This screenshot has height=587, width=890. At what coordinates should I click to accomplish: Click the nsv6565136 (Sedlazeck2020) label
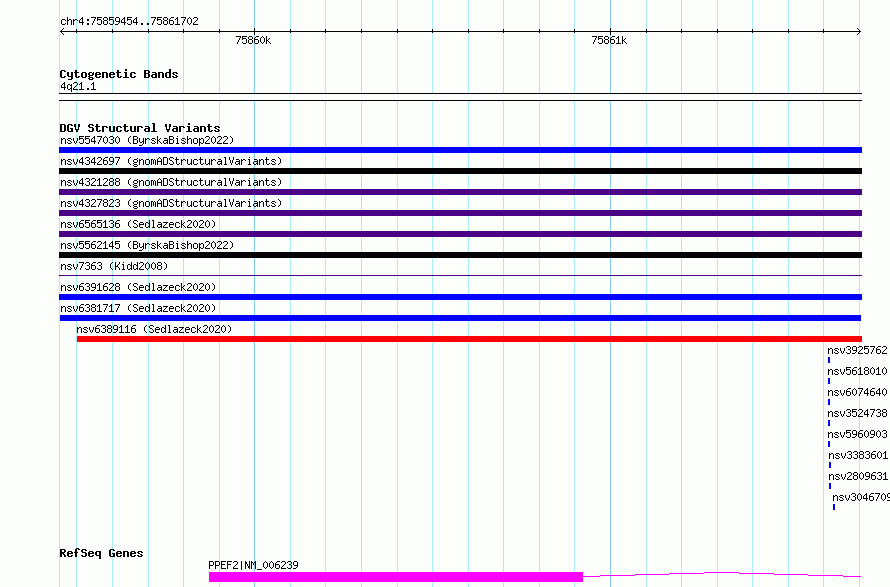pos(138,224)
